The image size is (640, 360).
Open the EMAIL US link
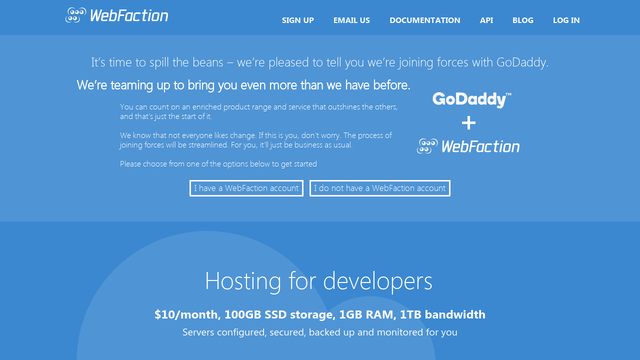pyautogui.click(x=351, y=20)
